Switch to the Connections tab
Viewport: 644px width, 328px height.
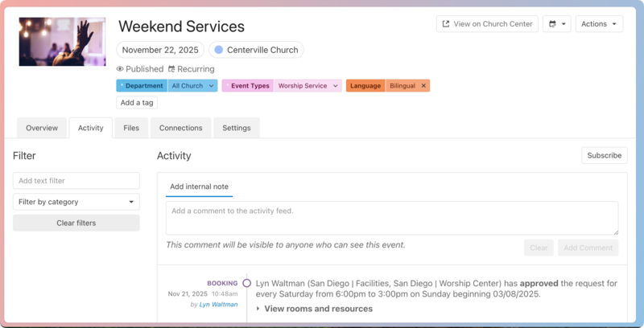pos(180,128)
